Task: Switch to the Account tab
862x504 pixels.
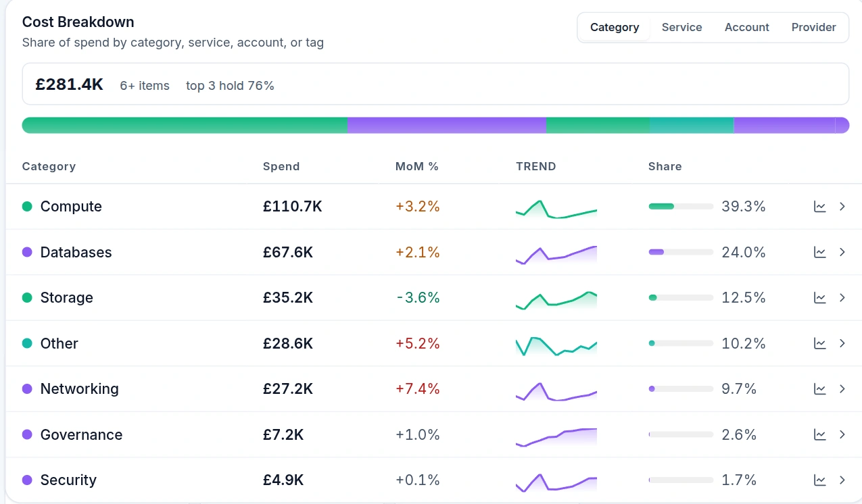Action: coord(746,28)
